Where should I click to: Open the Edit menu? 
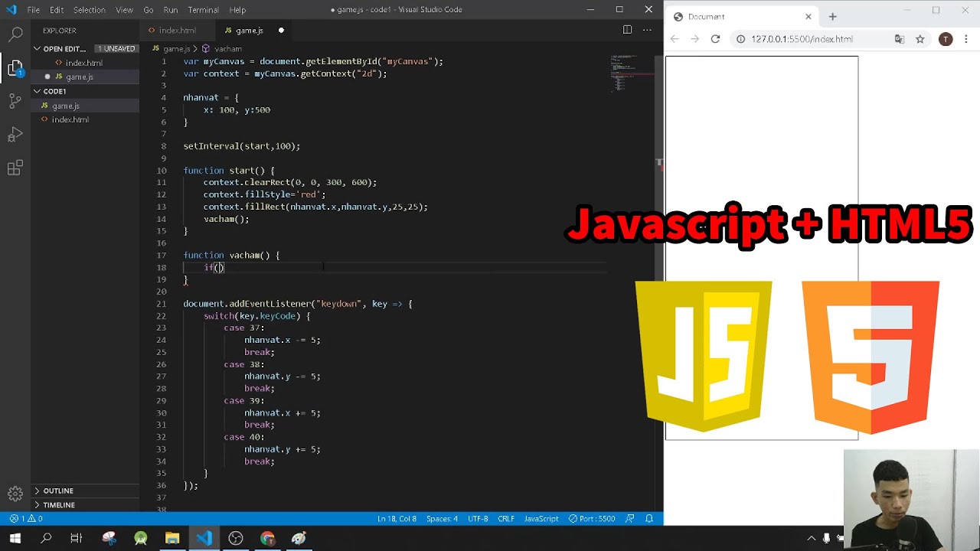(x=57, y=10)
